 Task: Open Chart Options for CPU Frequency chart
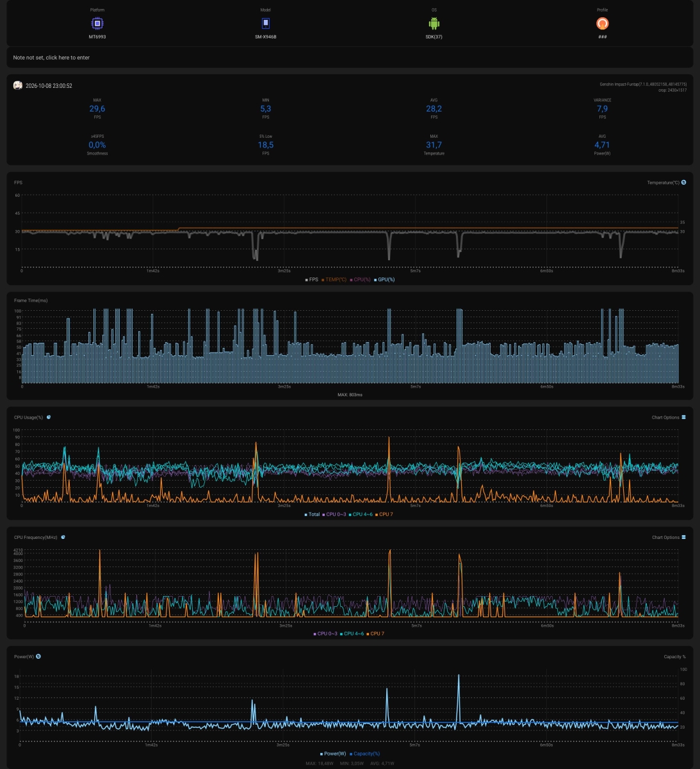click(669, 537)
